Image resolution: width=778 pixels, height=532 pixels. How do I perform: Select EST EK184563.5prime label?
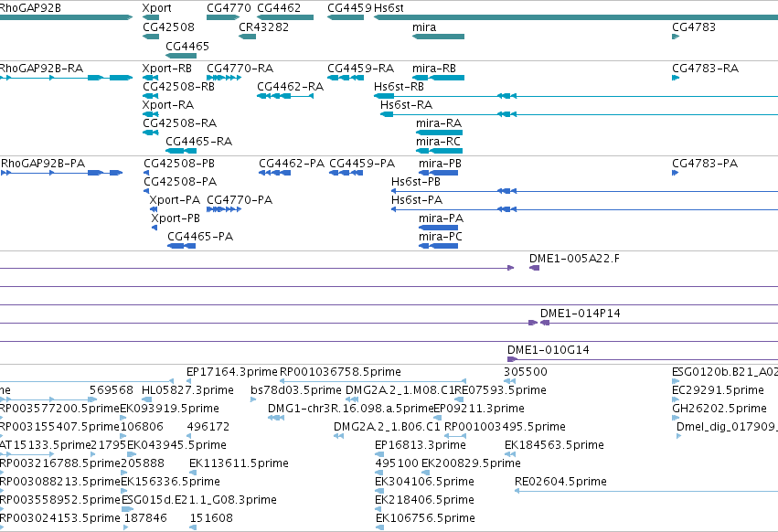[554, 444]
